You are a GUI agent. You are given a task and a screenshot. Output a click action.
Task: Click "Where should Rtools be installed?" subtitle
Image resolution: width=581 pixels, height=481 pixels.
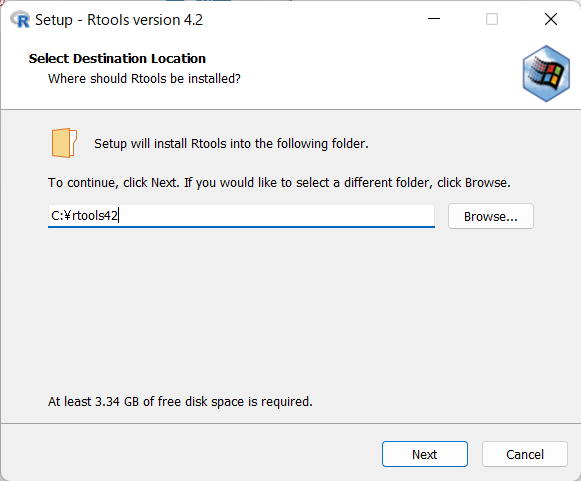(x=144, y=79)
